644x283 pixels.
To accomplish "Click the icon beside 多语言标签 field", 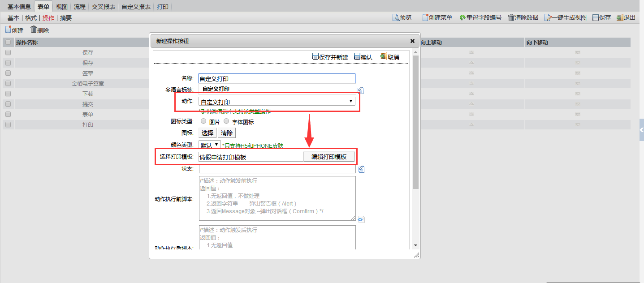I will coord(361,90).
